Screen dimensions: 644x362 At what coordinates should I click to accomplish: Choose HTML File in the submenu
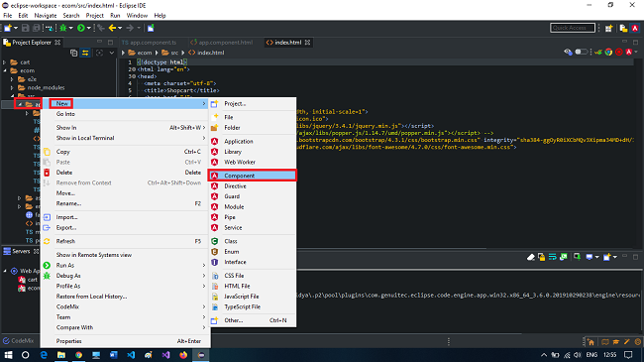252,286
